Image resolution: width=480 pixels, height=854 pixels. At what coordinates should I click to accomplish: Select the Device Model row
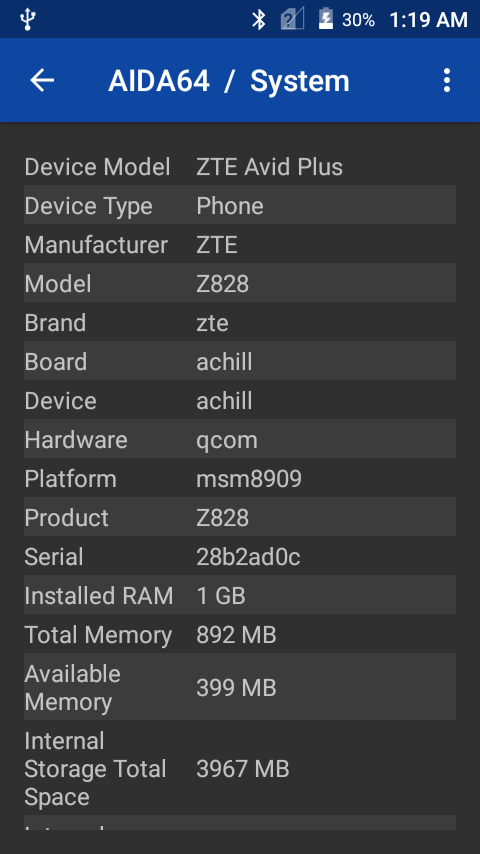[x=240, y=167]
